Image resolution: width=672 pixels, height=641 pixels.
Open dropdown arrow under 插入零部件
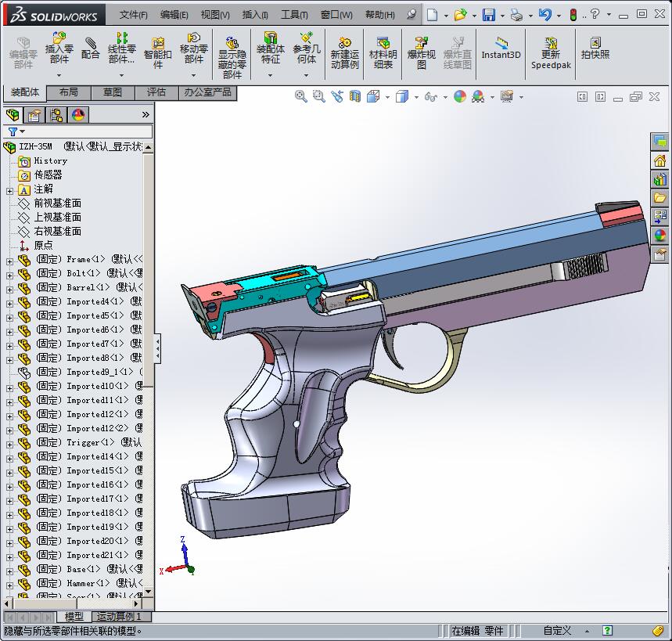coord(59,75)
